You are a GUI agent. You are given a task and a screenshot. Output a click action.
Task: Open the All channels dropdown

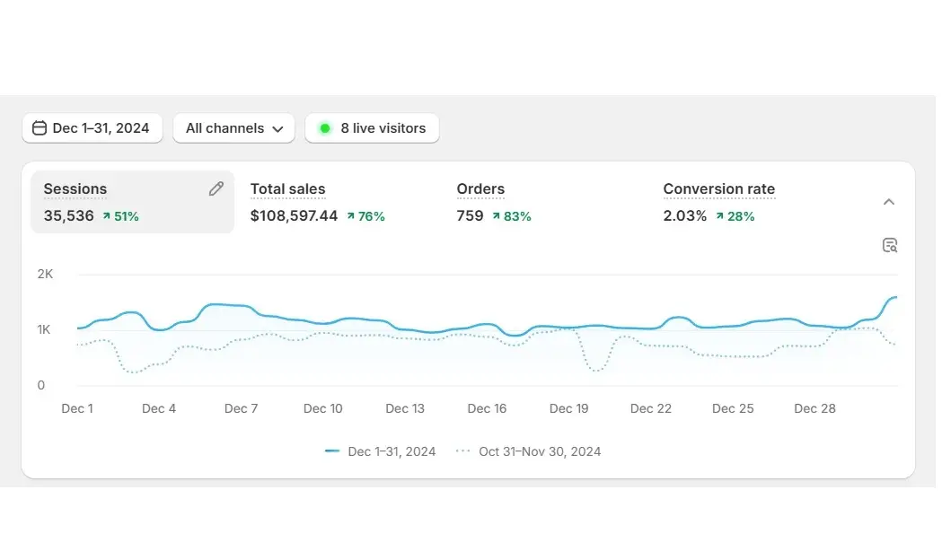point(233,128)
